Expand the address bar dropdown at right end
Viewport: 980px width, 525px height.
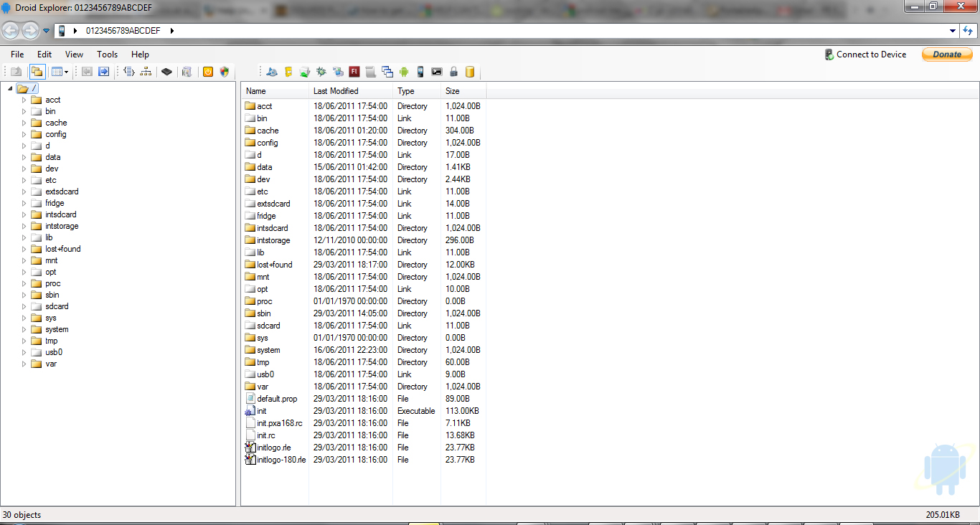pyautogui.click(x=953, y=31)
